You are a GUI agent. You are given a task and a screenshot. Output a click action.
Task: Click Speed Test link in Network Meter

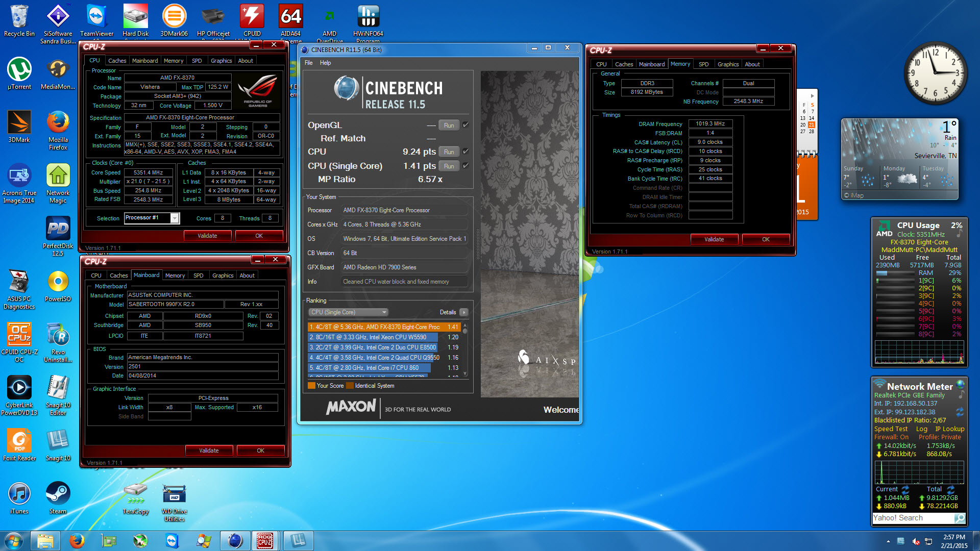click(x=891, y=429)
